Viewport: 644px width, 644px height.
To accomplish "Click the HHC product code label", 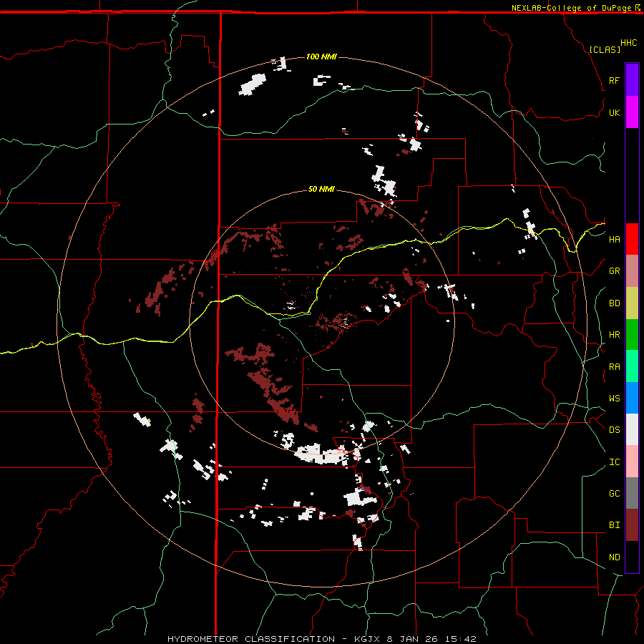I will point(629,43).
